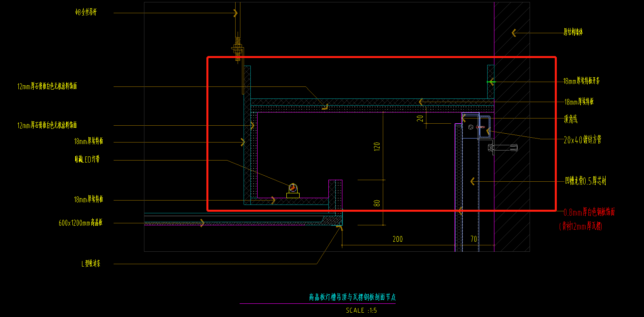Click the hanger rod nut assembly
Screen dimensions: 644x317
click(238, 49)
